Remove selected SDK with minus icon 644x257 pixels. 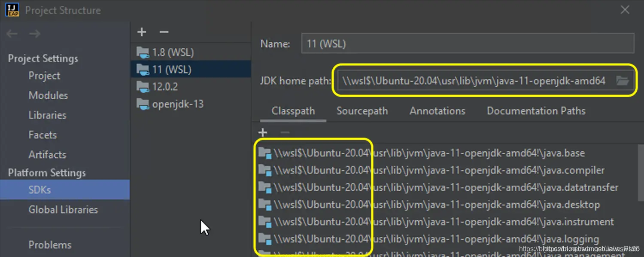click(x=164, y=32)
